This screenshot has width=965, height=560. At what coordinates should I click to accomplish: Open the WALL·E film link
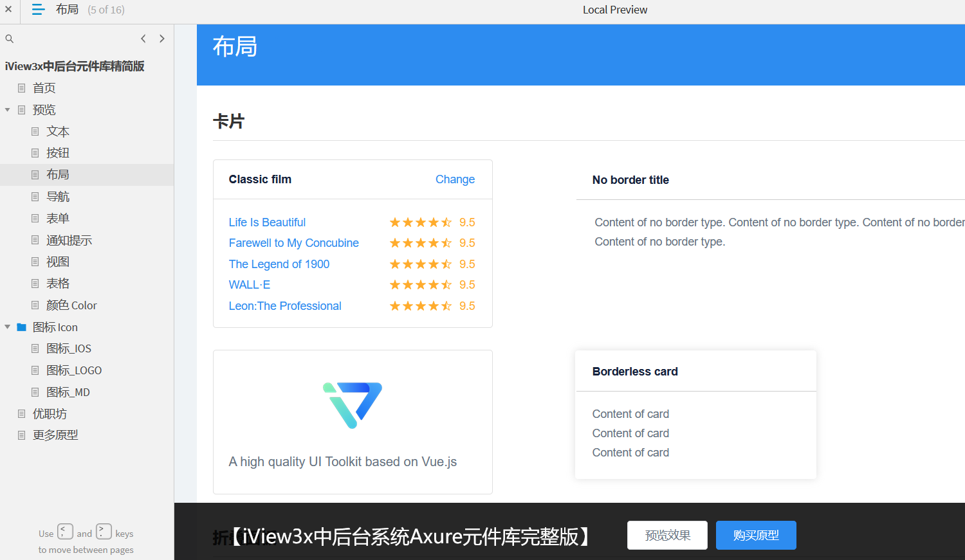coord(250,285)
